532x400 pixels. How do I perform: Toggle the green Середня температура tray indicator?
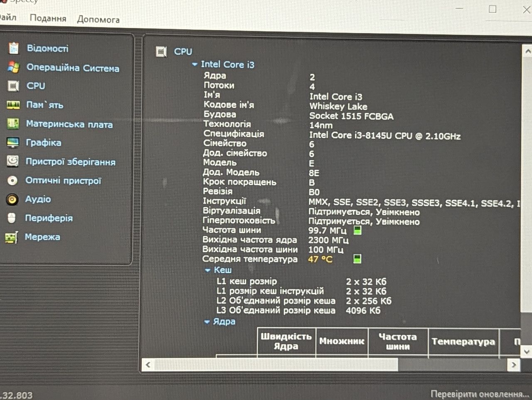357,259
